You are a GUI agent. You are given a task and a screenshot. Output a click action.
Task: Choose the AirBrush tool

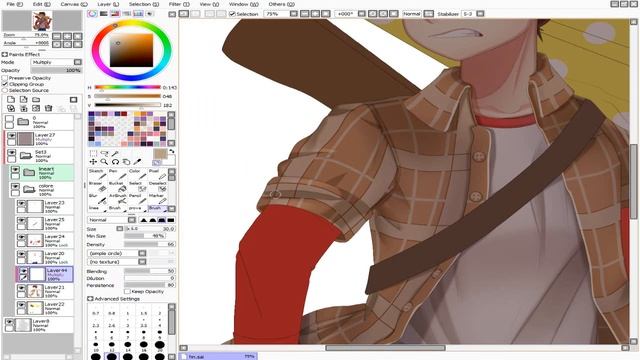pos(117,198)
